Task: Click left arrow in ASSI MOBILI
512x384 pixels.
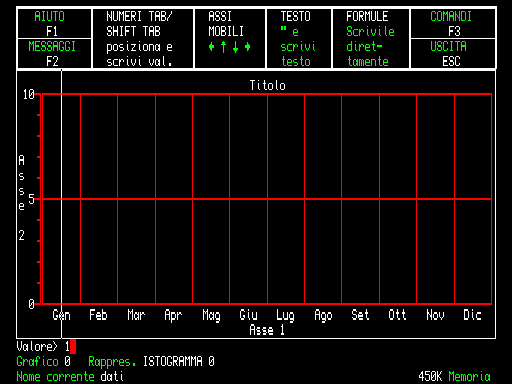Action: [x=211, y=47]
